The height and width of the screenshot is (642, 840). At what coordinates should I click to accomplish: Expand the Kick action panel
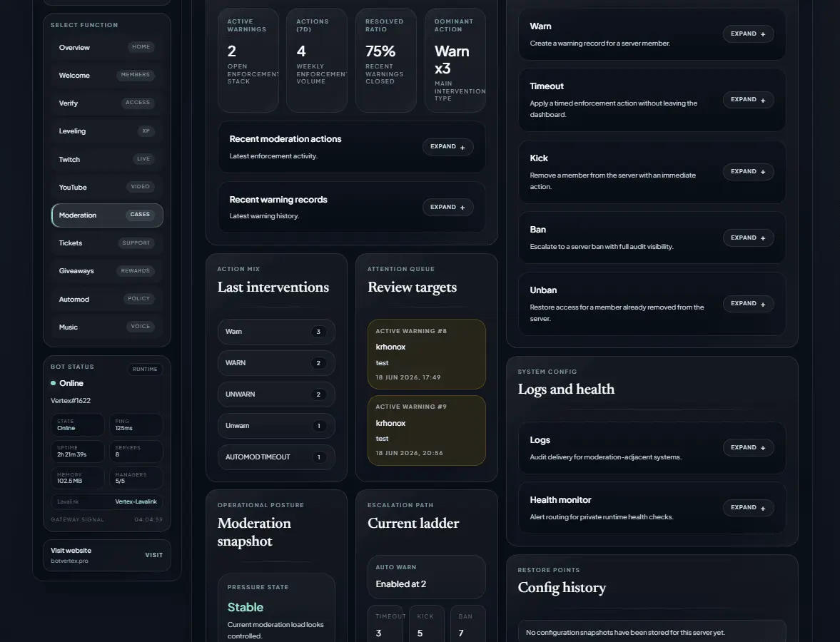[x=748, y=171]
